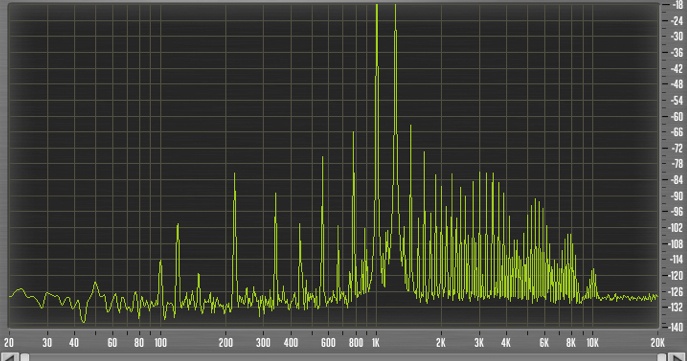The height and width of the screenshot is (361, 687).
Task: Click the 300 frequency axis label
Action: pos(263,343)
